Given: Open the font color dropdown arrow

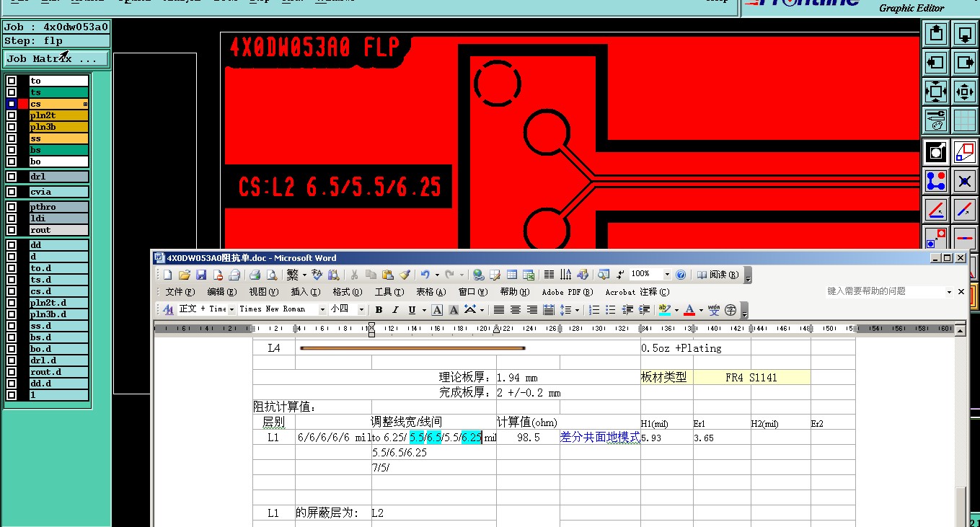Looking at the screenshot, I should 700,310.
